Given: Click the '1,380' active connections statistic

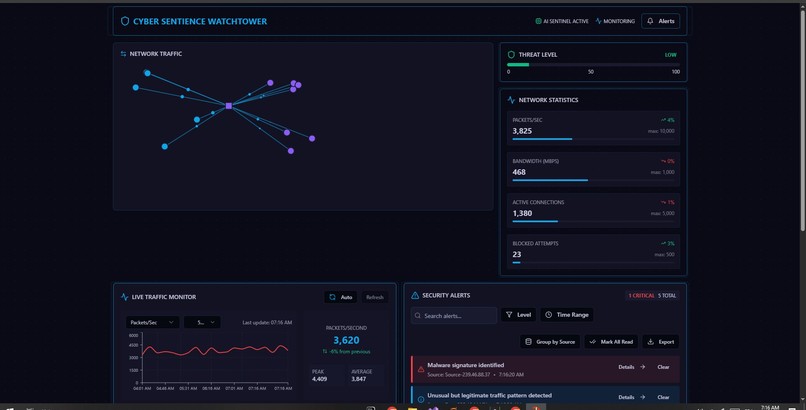Looking at the screenshot, I should (x=522, y=213).
